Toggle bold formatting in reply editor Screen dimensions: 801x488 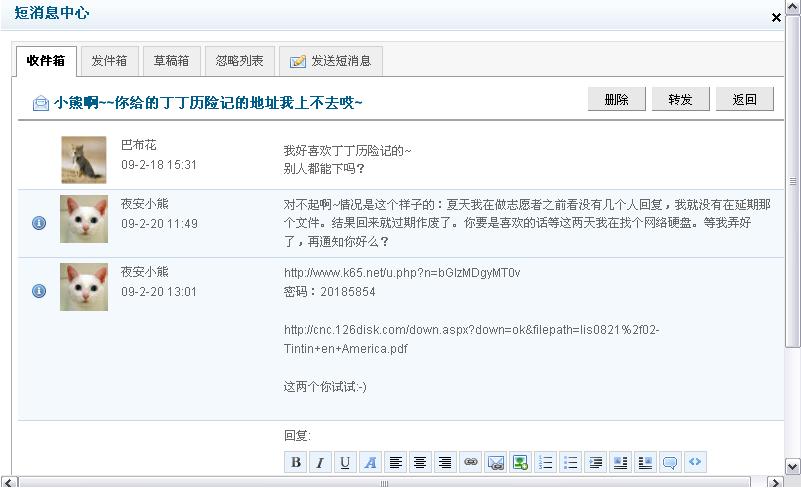coord(295,462)
